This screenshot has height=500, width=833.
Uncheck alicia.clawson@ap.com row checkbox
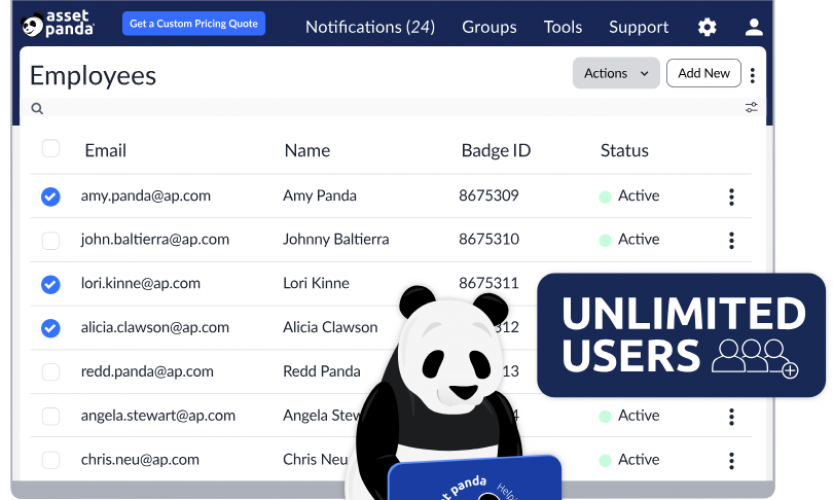coord(50,328)
